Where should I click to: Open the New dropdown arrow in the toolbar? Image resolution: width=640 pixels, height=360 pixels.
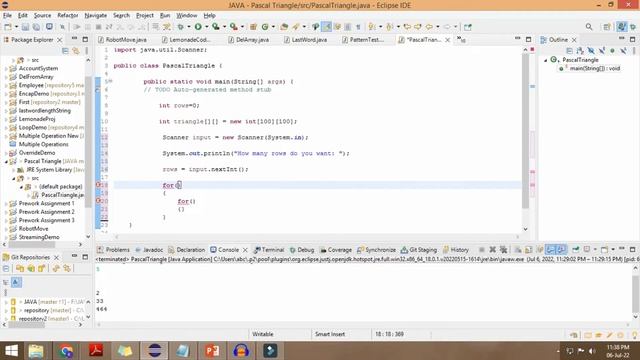coord(16,27)
